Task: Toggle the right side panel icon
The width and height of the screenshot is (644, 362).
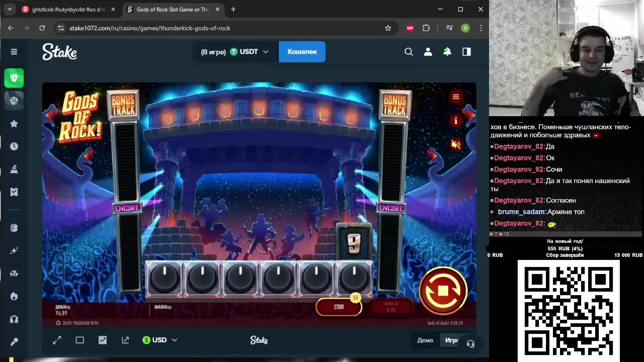Action: [x=466, y=52]
